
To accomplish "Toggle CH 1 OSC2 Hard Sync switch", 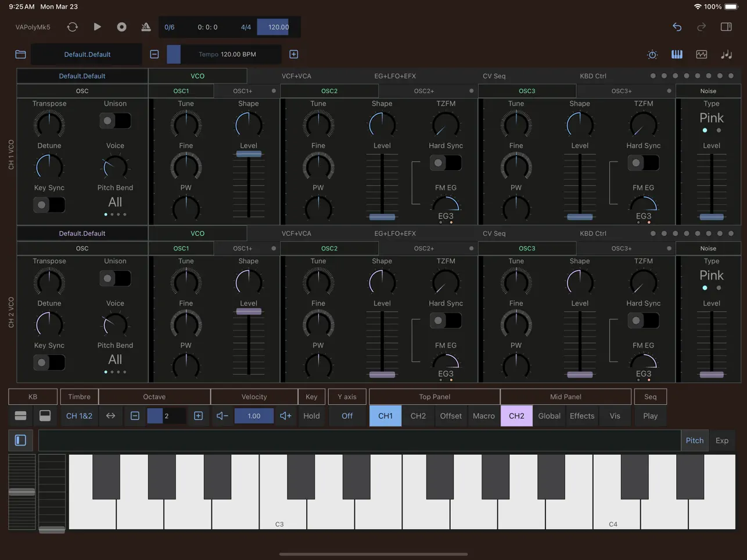I will point(446,163).
